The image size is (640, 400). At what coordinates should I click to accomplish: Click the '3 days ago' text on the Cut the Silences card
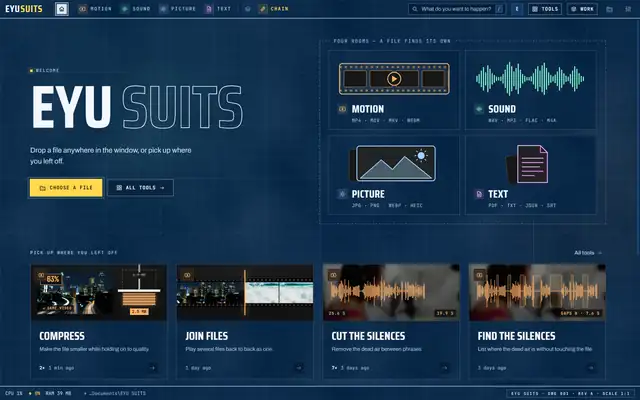click(355, 368)
